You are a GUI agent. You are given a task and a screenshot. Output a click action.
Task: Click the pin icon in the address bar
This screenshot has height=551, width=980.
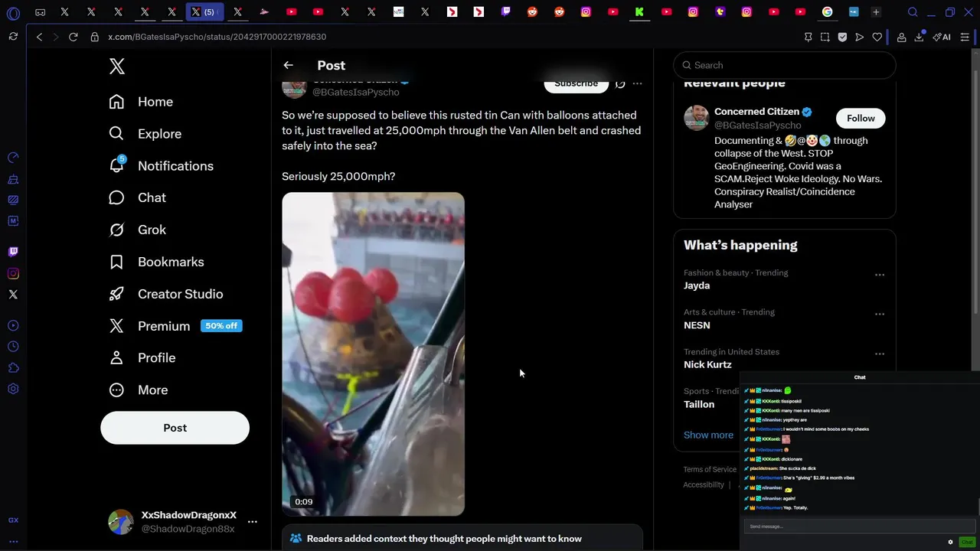pyautogui.click(x=808, y=37)
